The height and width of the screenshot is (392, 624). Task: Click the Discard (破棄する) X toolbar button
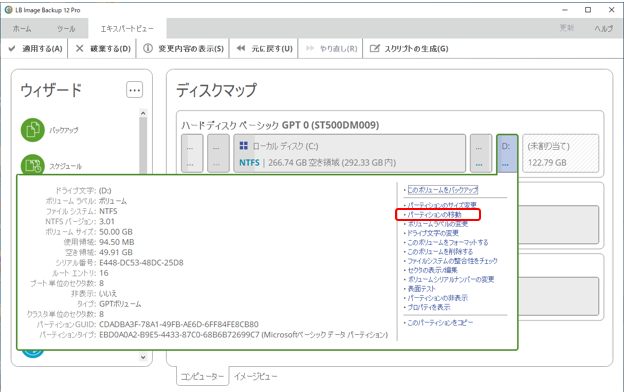tap(103, 49)
